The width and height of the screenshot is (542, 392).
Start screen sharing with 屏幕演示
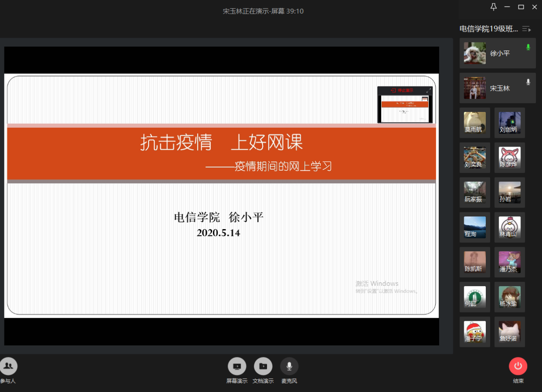tap(237, 366)
